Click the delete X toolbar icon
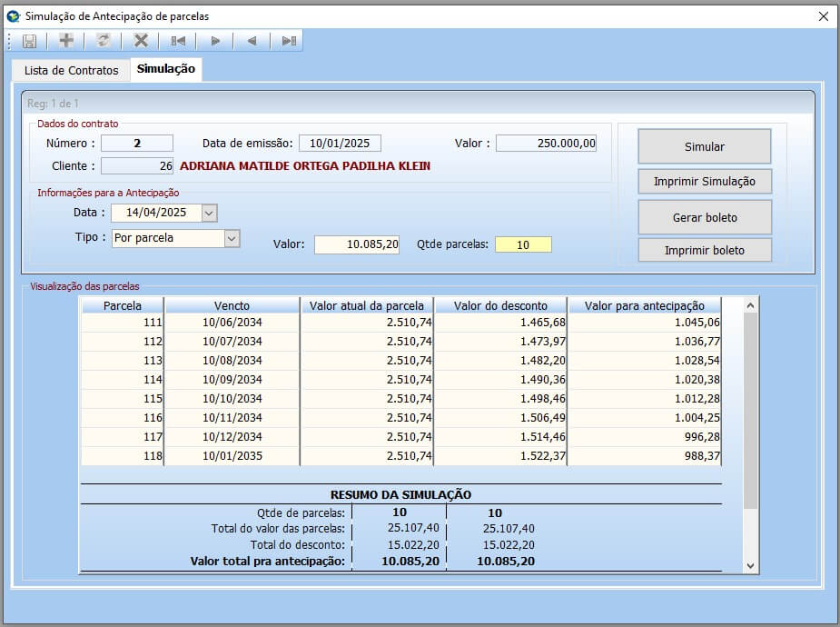This screenshot has height=627, width=840. 141,41
